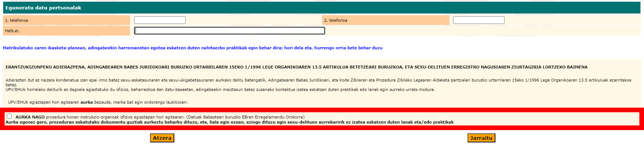Click the red border around the checkbox section
644x154 pixels.
[322, 109]
